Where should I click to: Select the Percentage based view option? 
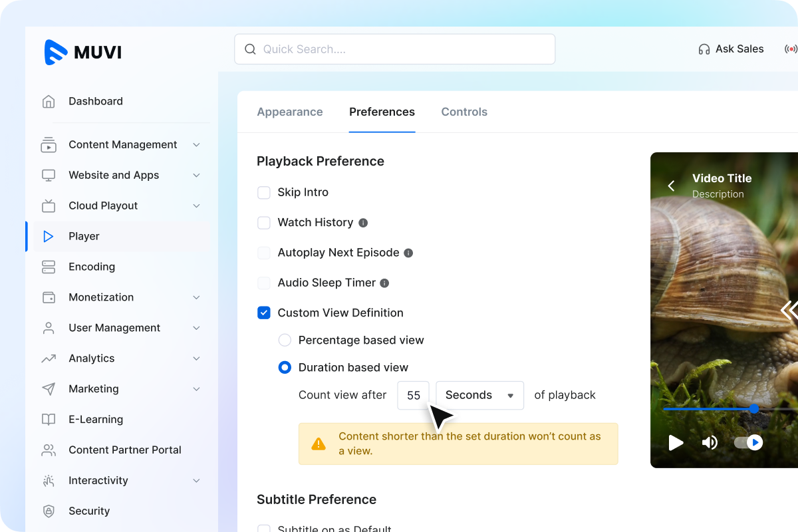(285, 340)
